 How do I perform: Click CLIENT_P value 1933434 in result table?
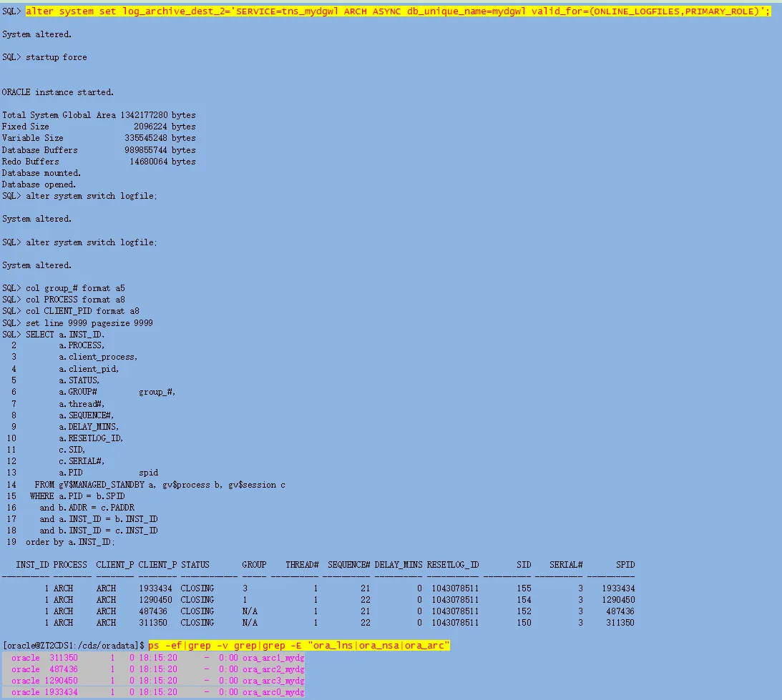coord(155,588)
